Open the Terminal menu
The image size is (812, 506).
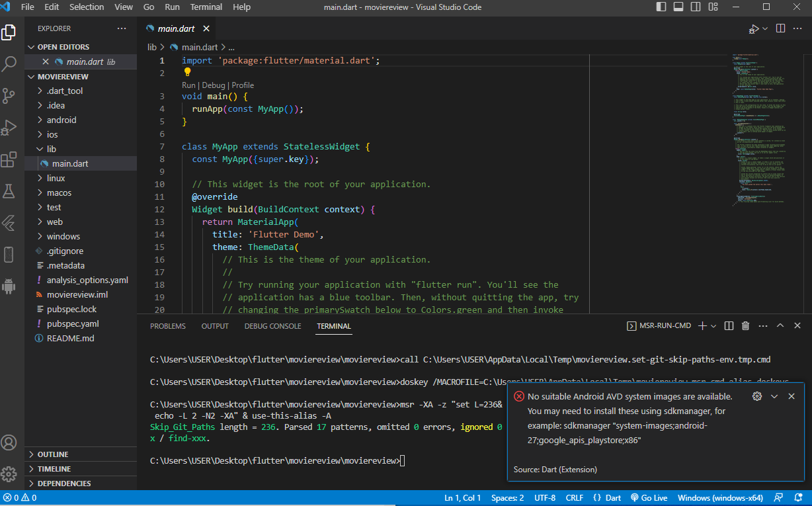click(x=206, y=7)
